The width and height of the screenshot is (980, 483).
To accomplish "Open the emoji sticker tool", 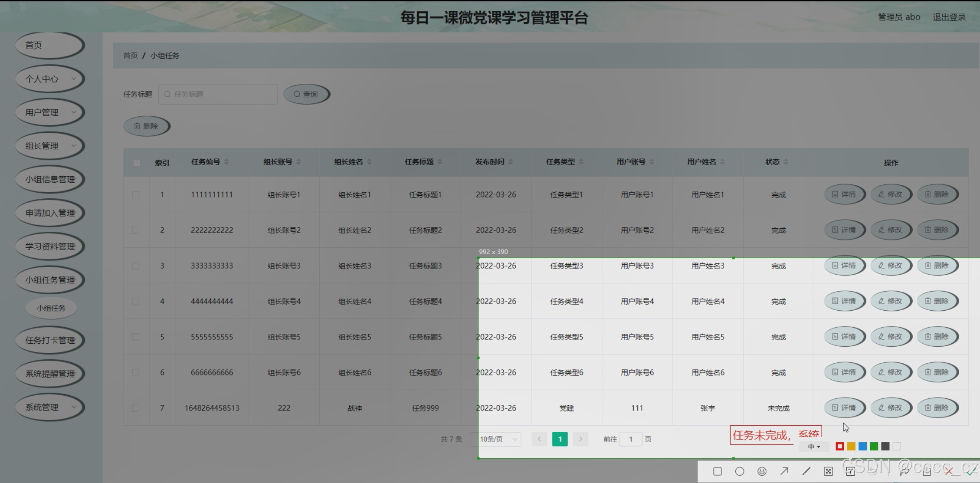I will [x=762, y=471].
